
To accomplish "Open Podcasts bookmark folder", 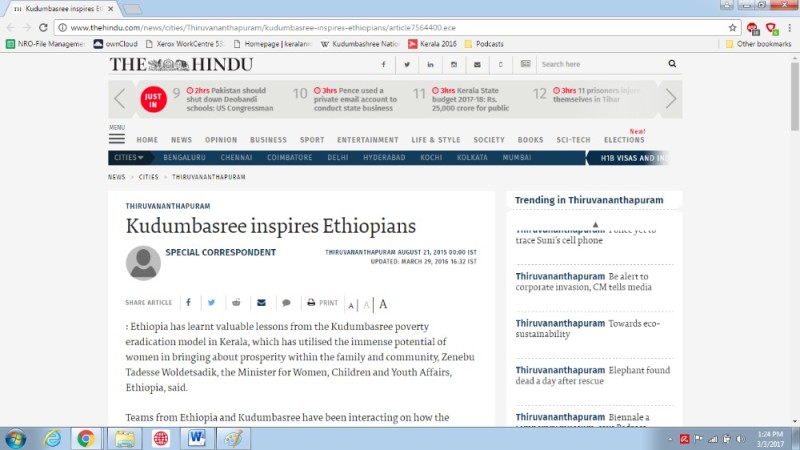I will click(484, 44).
